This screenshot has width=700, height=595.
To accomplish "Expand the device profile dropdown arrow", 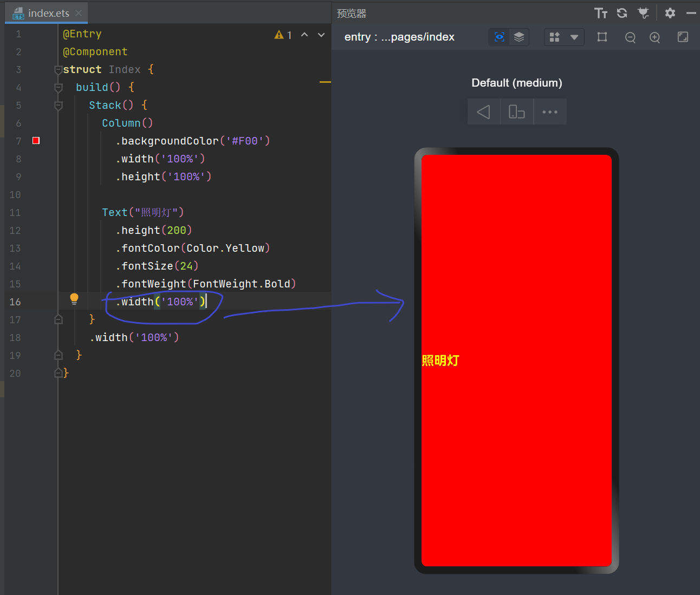I will pos(574,37).
